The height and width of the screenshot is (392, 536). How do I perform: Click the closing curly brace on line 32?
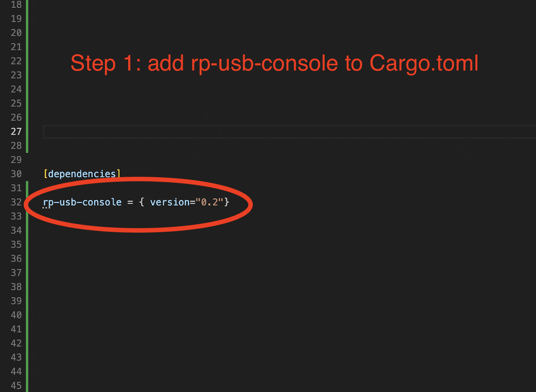(x=226, y=202)
